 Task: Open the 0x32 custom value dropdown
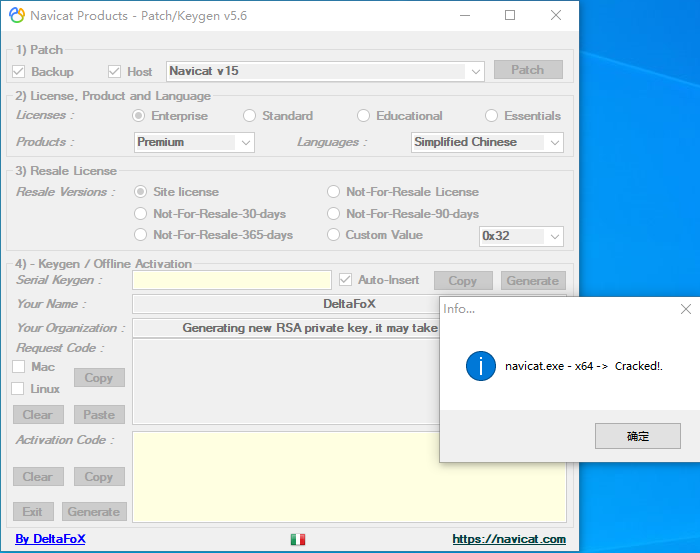[521, 236]
